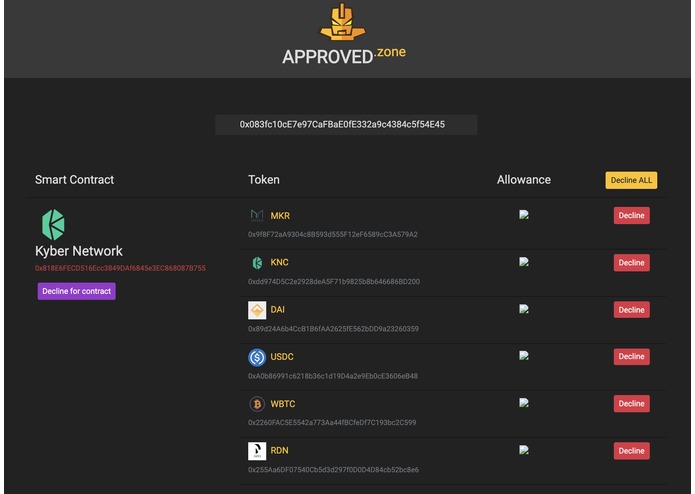Open the Kyber Network contract address link
The image size is (695, 494).
[x=120, y=268]
